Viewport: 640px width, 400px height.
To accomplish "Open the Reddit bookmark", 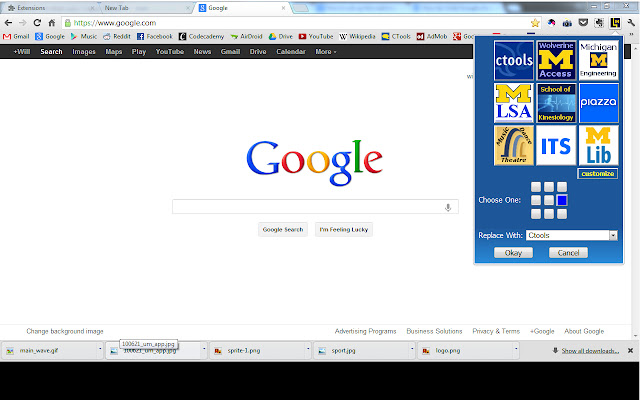I will click(x=117, y=36).
